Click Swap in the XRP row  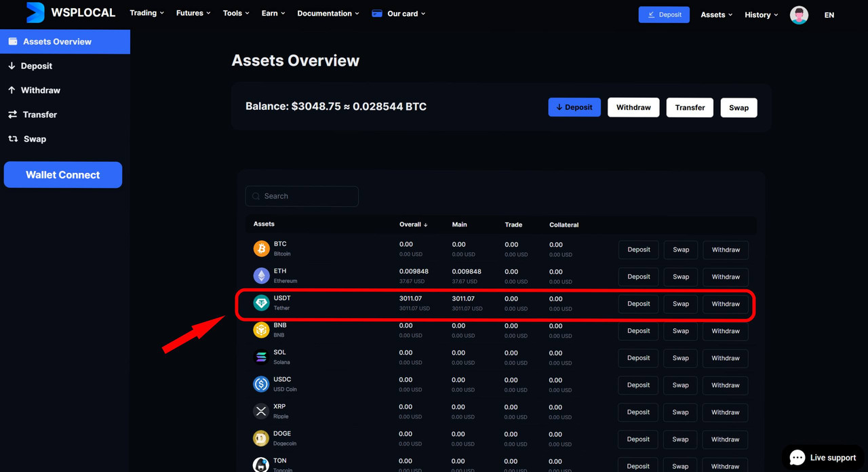point(681,412)
